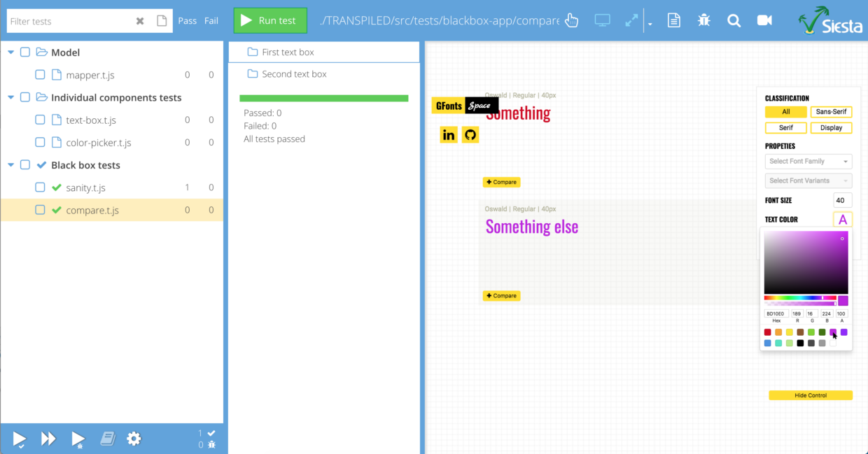The image size is (868, 454).
Task: Toggle the desktop monitor view icon
Action: [602, 21]
